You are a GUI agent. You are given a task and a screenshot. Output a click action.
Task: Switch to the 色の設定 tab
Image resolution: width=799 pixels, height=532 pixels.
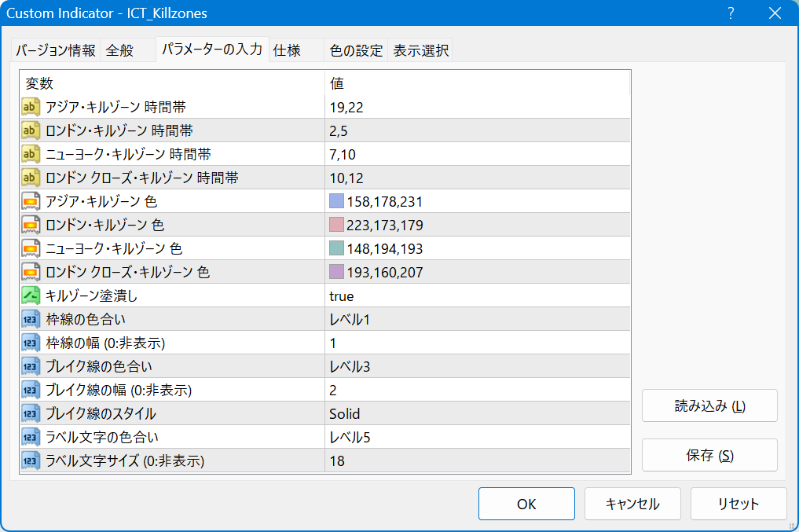tap(356, 50)
